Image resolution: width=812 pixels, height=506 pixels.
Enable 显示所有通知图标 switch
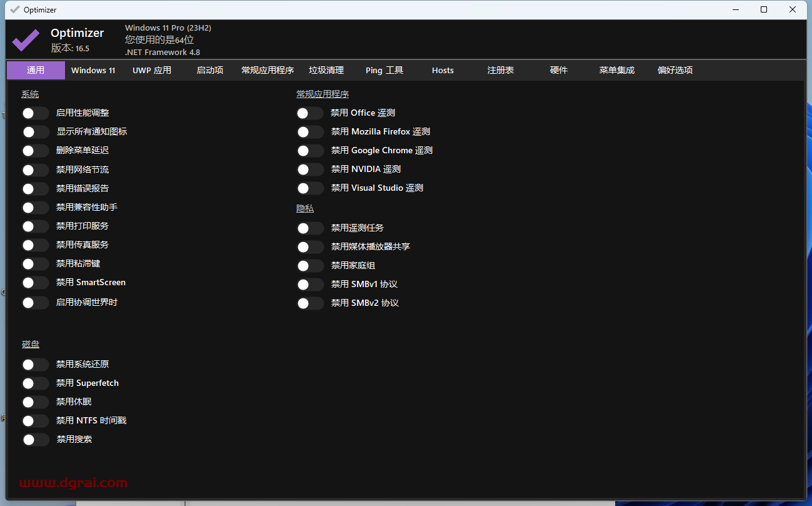[35, 132]
